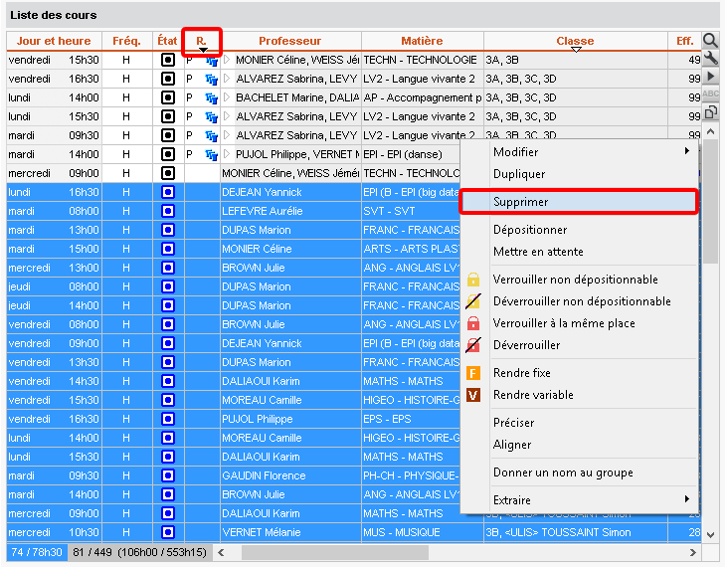
Task: Select GAUDIN Florence professor cell
Action: [290, 475]
